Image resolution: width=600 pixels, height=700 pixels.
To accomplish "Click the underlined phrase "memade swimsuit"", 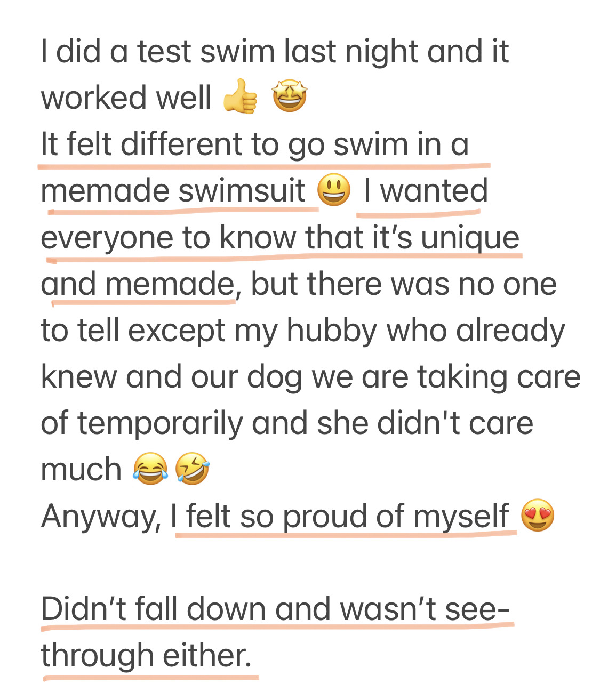I will coord(173,191).
